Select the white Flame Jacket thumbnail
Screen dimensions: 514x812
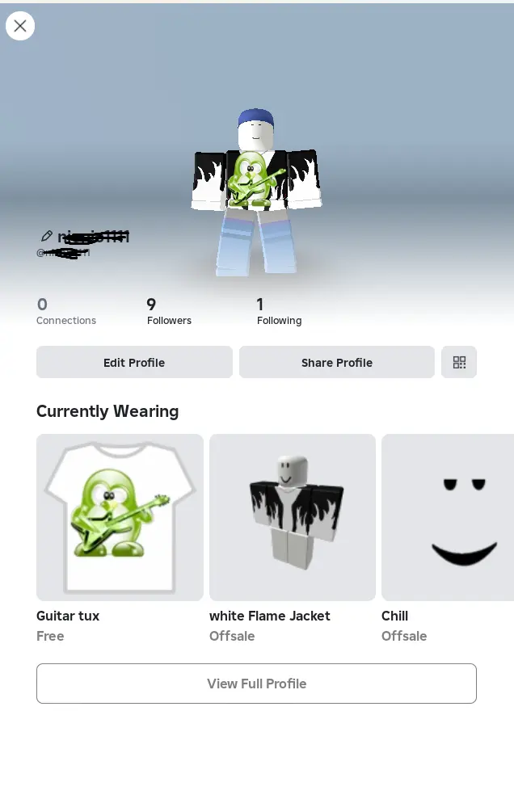point(293,517)
